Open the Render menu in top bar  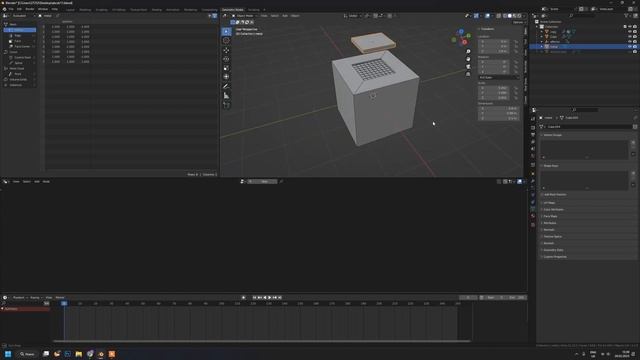pos(30,9)
